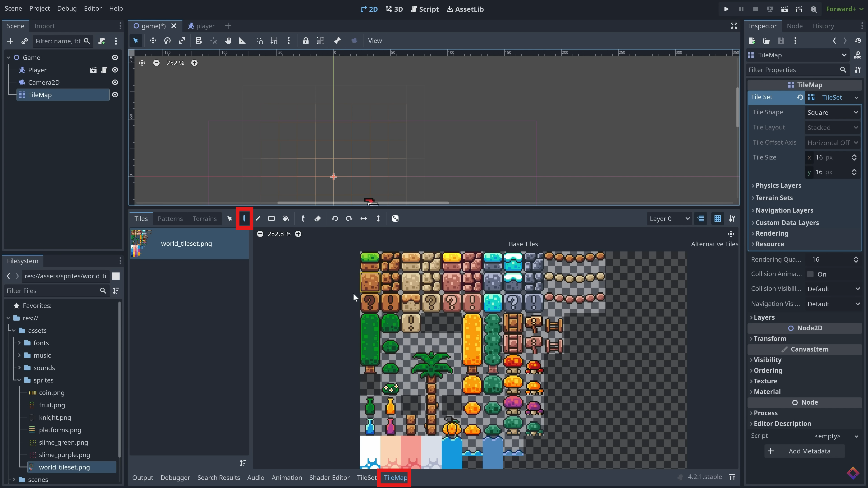Select the Bucket fill tool
Screen dimensions: 868x488
(286, 218)
